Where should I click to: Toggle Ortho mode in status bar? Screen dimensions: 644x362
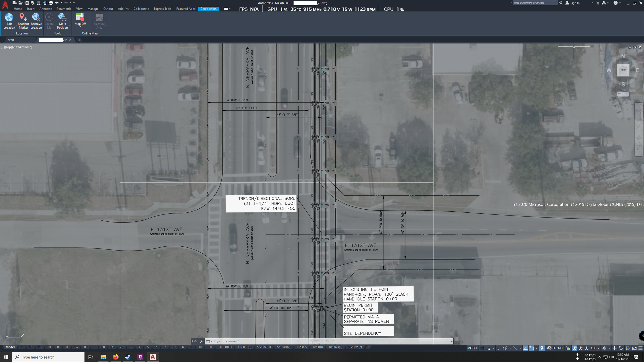(499, 348)
